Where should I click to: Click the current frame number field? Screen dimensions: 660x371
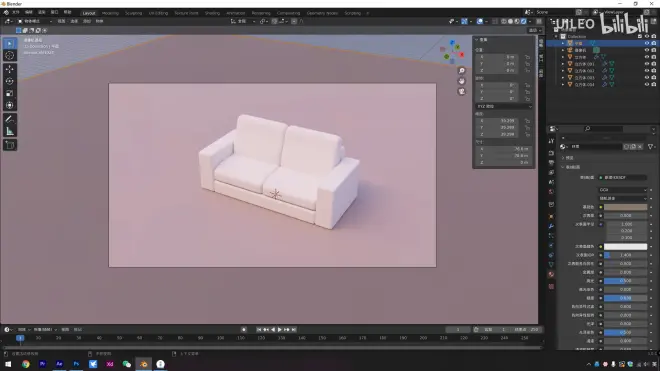pos(458,330)
